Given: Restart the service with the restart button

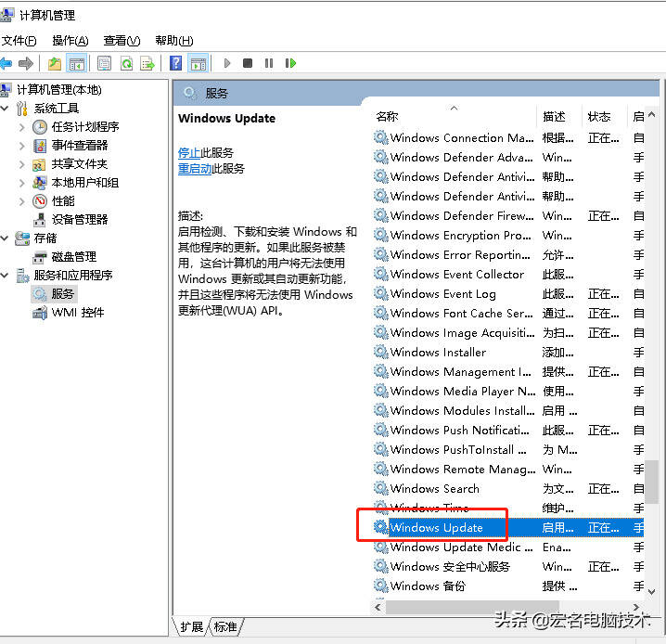Looking at the screenshot, I should click(290, 63).
